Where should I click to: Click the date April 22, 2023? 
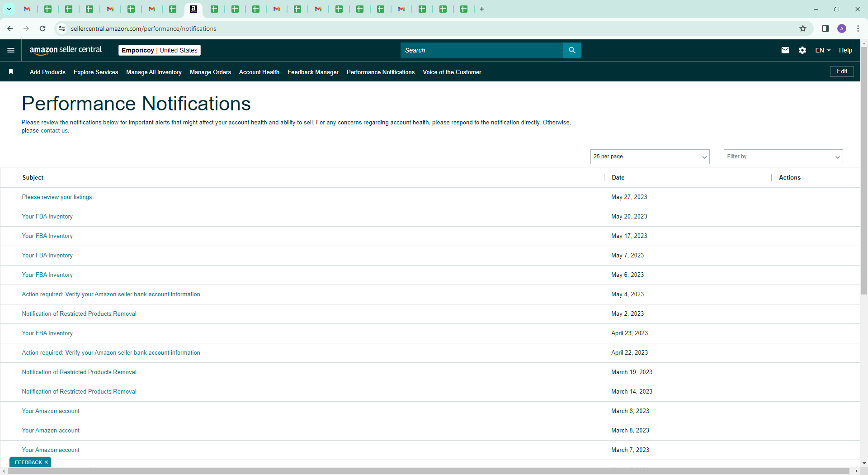click(x=630, y=353)
